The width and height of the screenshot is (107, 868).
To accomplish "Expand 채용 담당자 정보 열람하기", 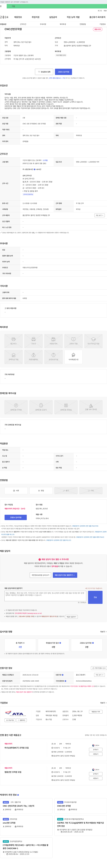I will (65, 575).
